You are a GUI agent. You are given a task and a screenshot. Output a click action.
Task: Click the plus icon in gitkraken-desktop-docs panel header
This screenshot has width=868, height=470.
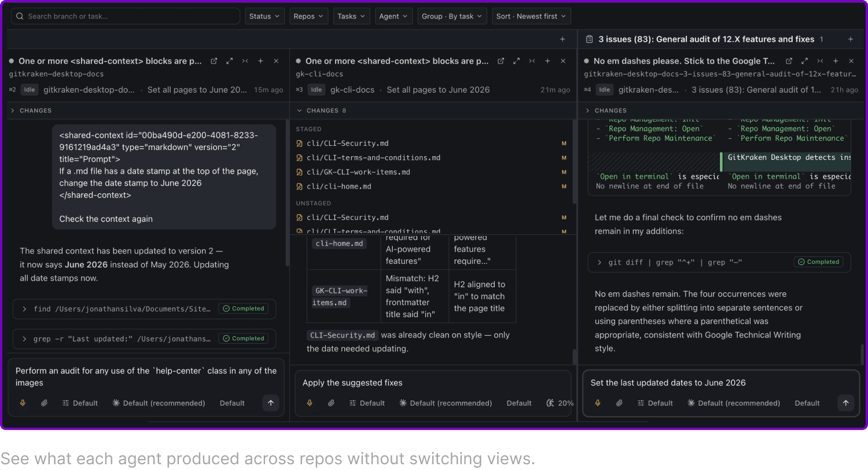(x=260, y=61)
